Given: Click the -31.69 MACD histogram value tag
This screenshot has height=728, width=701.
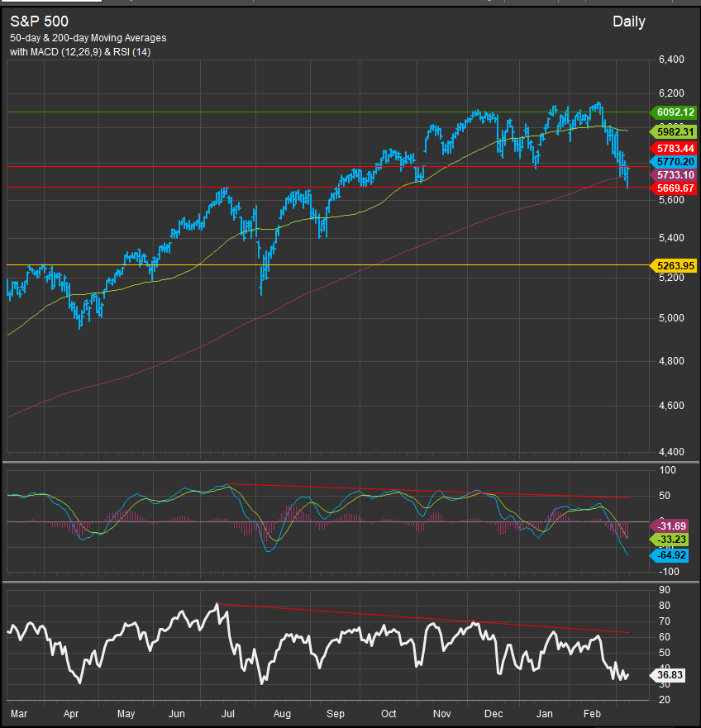Looking at the screenshot, I should pos(670,526).
